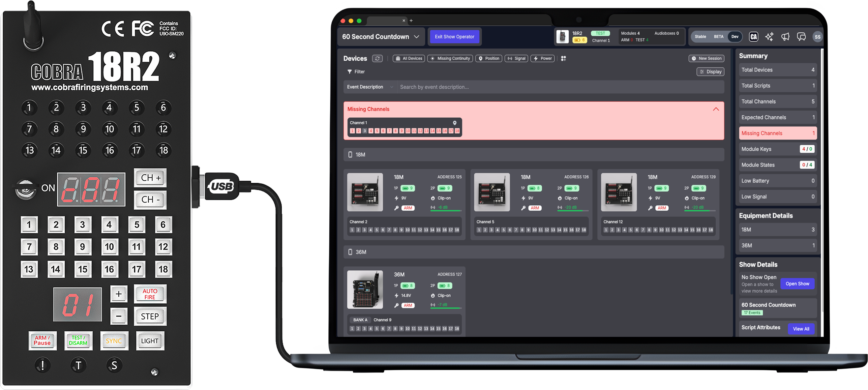Image resolution: width=868 pixels, height=390 pixels.
Task: Click the red cue 3 on Missing Channel 1
Action: (x=364, y=131)
